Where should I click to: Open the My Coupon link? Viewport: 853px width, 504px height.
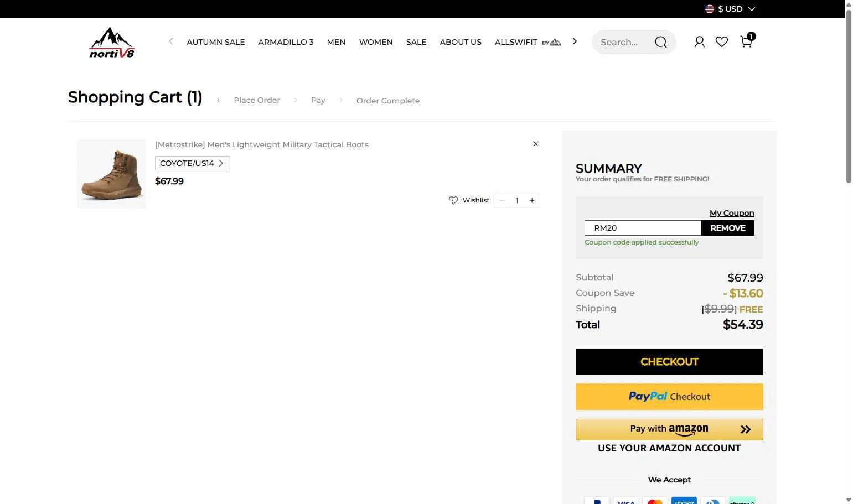732,213
